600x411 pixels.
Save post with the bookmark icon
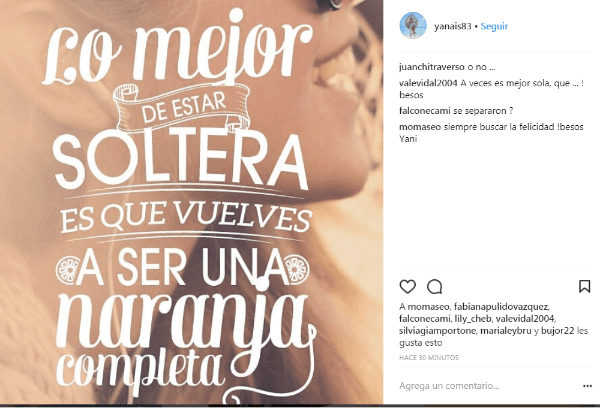584,286
